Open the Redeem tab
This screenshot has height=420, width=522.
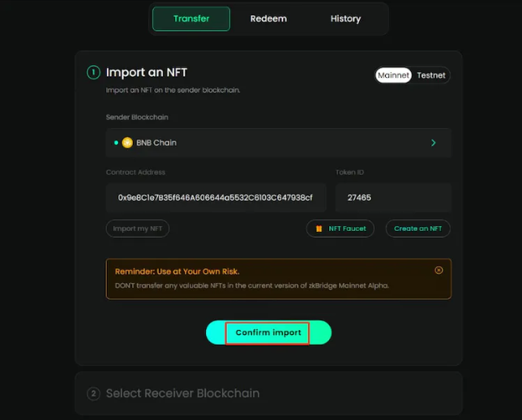pos(268,19)
